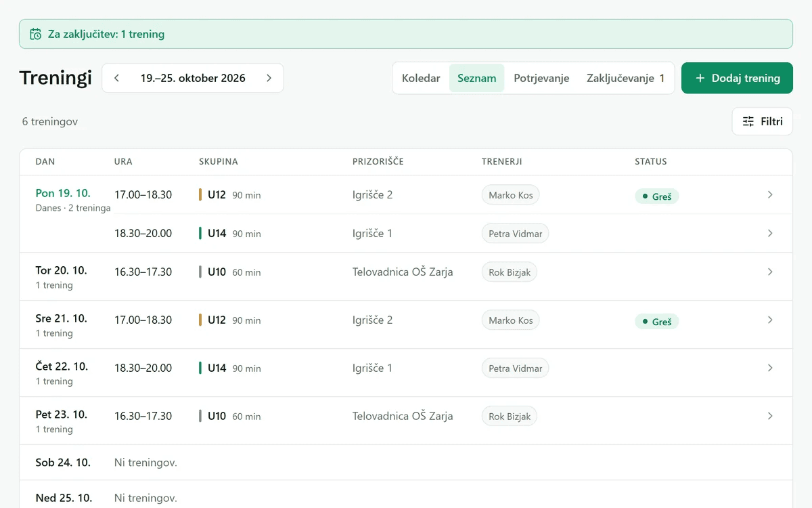This screenshot has height=508, width=812.
Task: Click the 'Za zaključitev: 1 trening' banner
Action: 406,34
